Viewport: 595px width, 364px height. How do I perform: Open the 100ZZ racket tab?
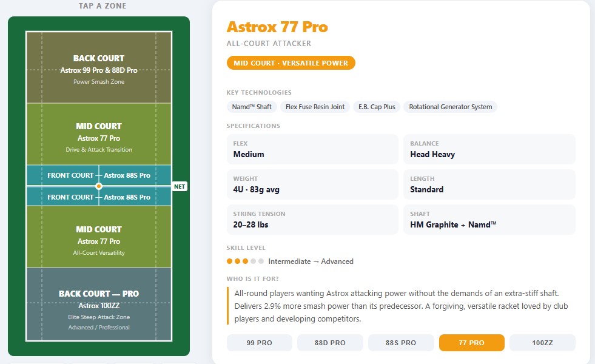point(543,343)
